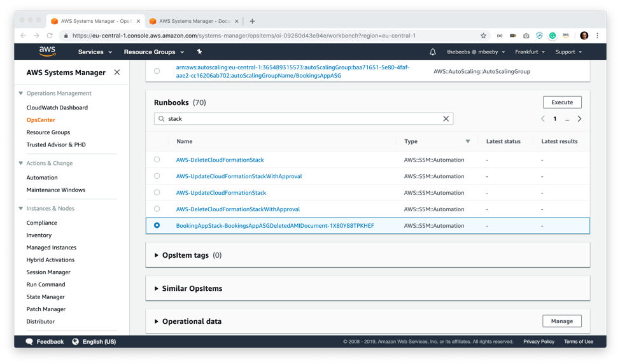
Task: Open the Resource Groups dropdown
Action: click(154, 52)
